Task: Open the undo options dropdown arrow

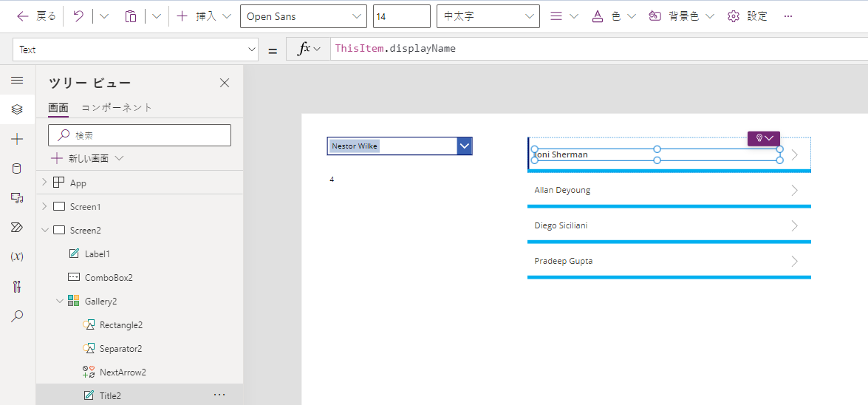Action: click(104, 16)
